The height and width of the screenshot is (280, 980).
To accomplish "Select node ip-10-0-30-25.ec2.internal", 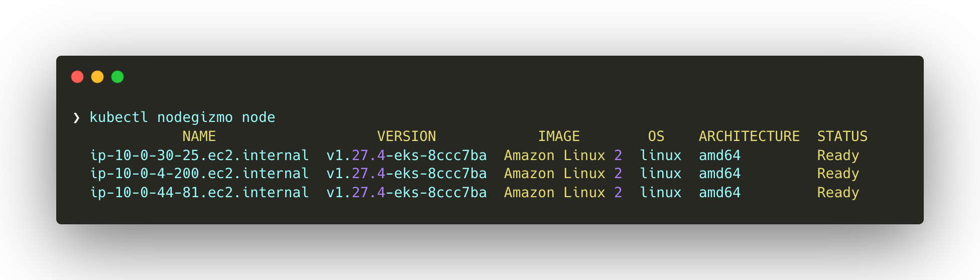I will tap(199, 156).
